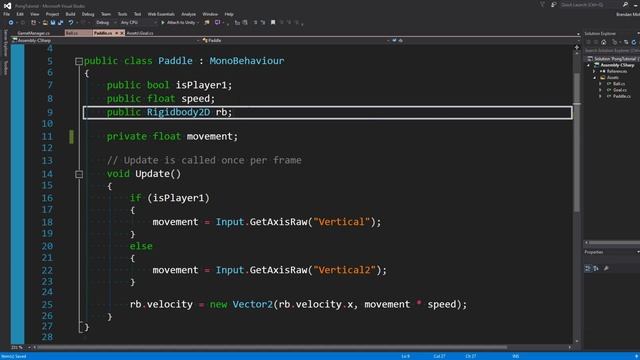This screenshot has height=360, width=640.
Task: Open the Help menu
Action: pos(229,14)
